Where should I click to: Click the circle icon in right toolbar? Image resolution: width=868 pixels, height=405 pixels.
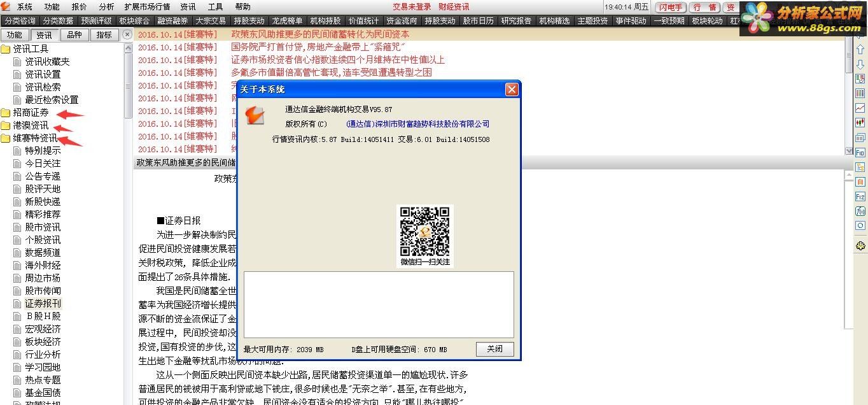(x=860, y=225)
